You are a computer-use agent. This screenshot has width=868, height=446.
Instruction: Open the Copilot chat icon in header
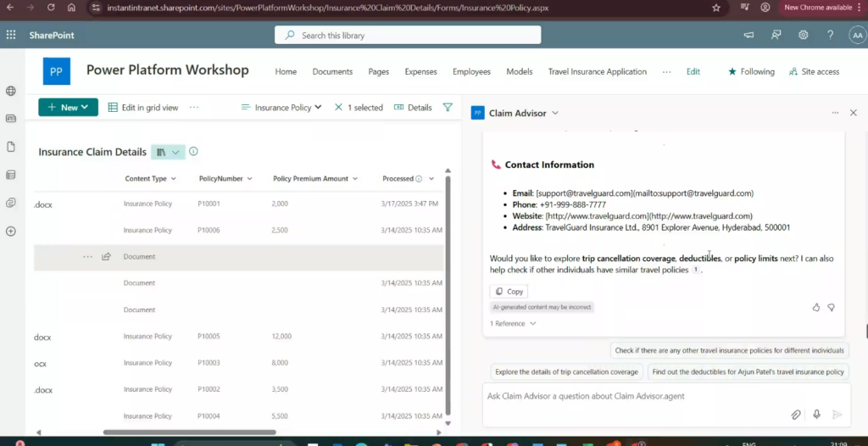[x=776, y=35]
